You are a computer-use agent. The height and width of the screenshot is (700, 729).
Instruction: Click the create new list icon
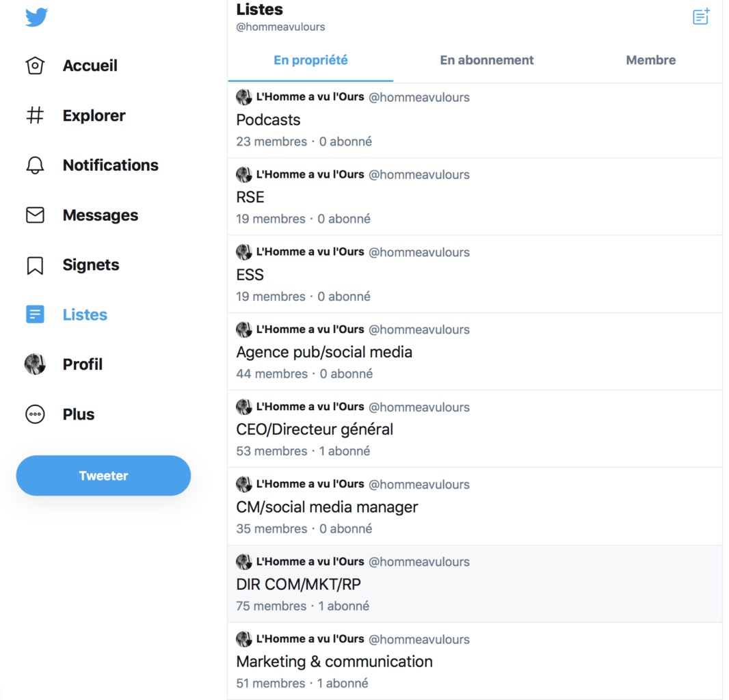click(x=701, y=16)
